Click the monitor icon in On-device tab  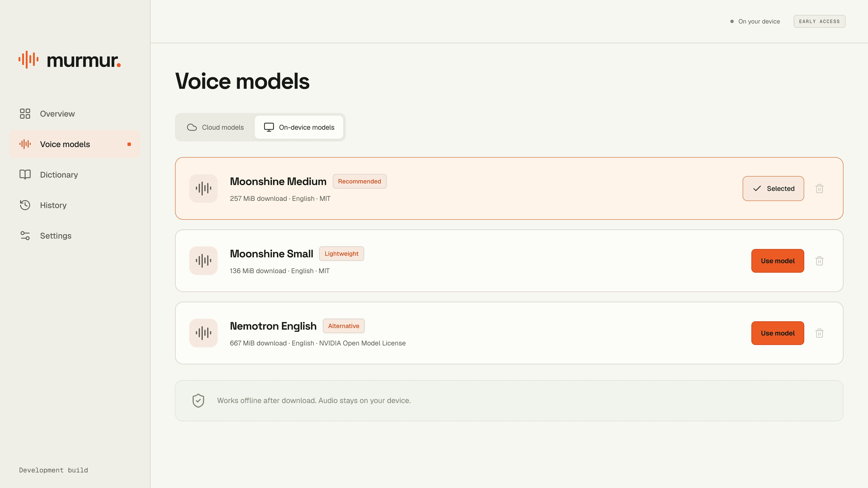coord(269,127)
